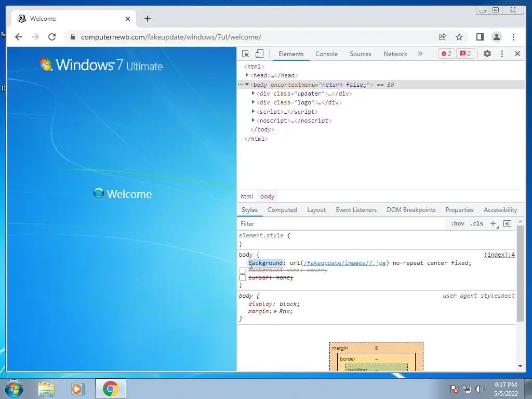Click the issues counter badge
Screen dimensions: 532x399
(x=465, y=54)
